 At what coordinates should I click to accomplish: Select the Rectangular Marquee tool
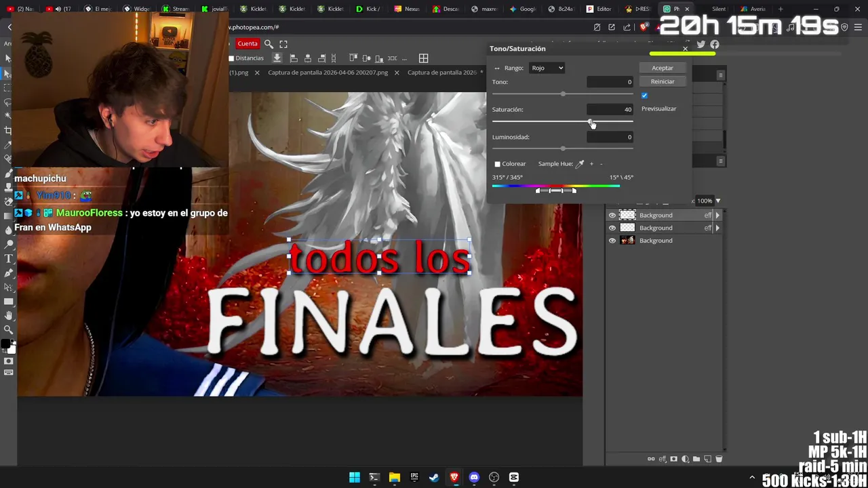pos(8,88)
